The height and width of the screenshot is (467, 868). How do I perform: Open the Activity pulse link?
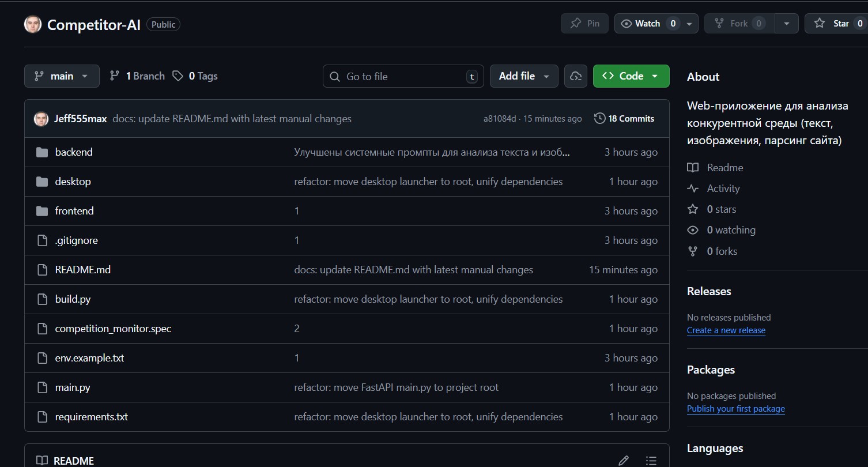723,189
